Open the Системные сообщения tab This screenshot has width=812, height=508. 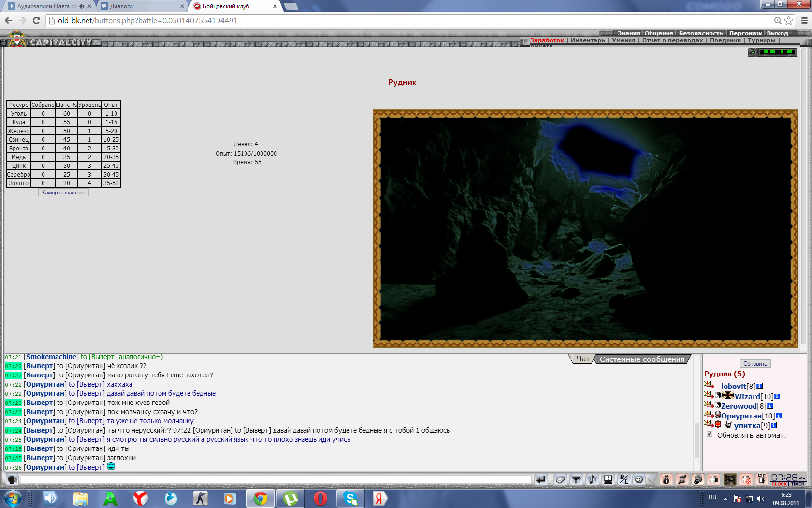coord(642,359)
